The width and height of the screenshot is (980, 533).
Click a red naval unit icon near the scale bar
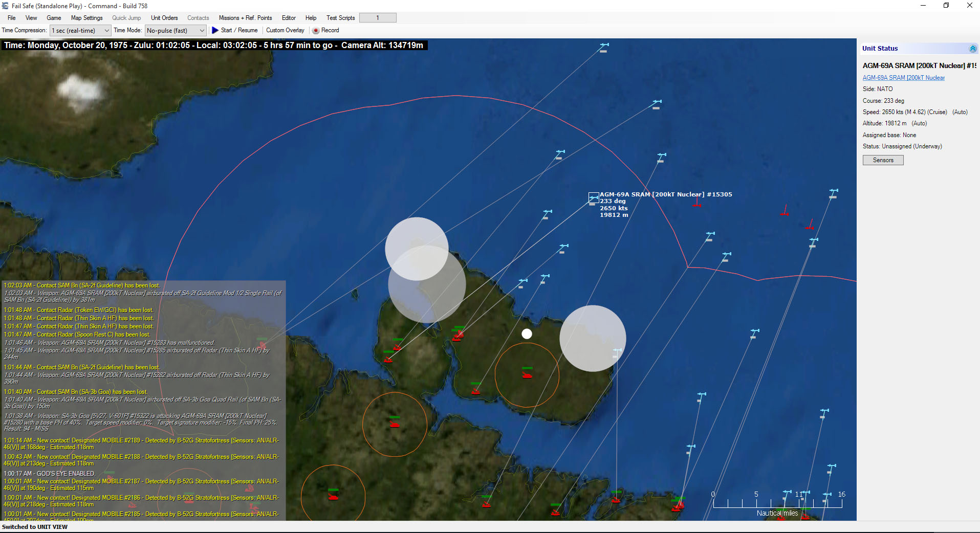pos(678,506)
